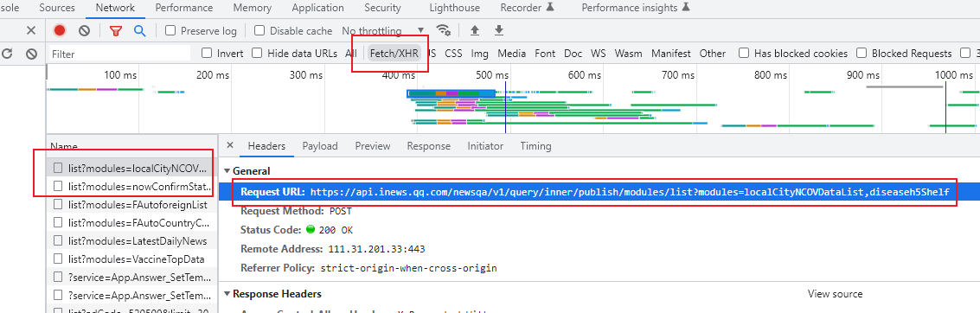
Task: Open the No throttling dropdown
Action: (382, 30)
